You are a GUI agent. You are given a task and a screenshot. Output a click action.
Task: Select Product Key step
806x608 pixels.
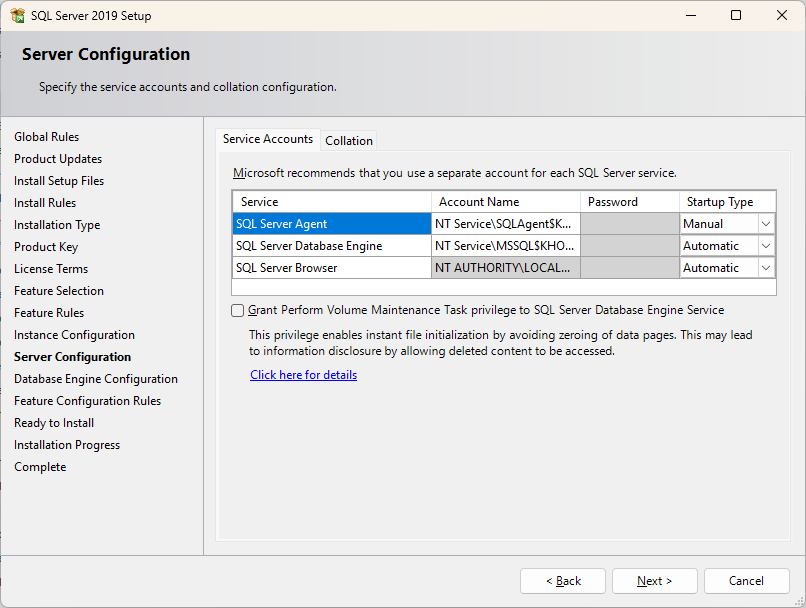46,247
